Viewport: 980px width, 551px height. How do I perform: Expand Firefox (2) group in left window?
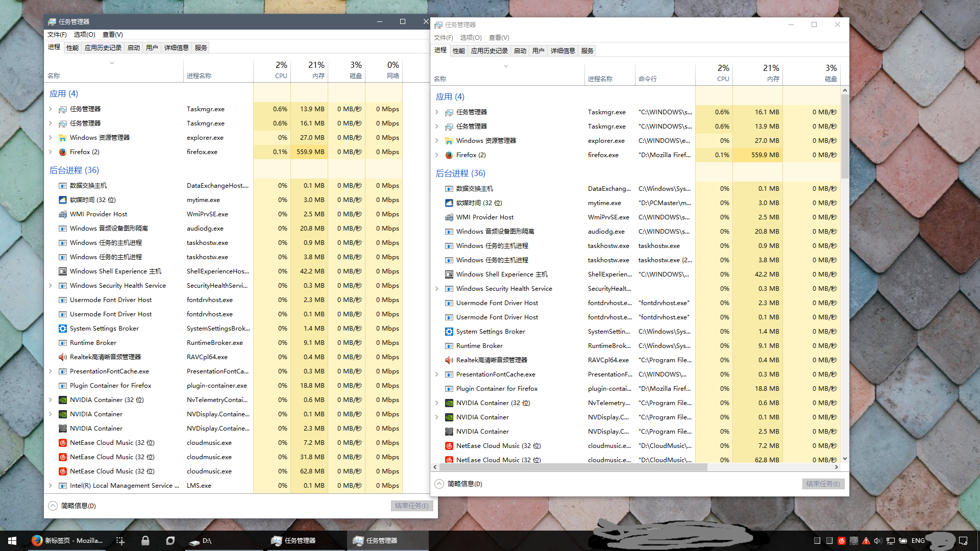tap(51, 152)
